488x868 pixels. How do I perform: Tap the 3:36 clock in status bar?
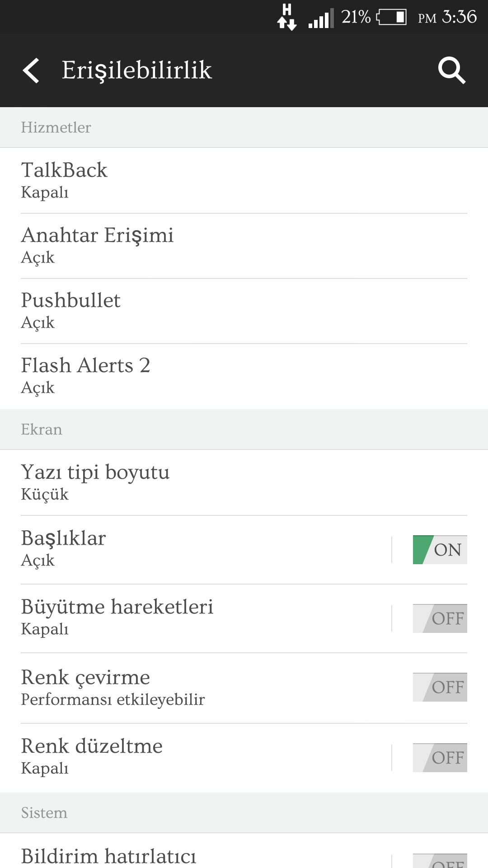pyautogui.click(x=459, y=17)
